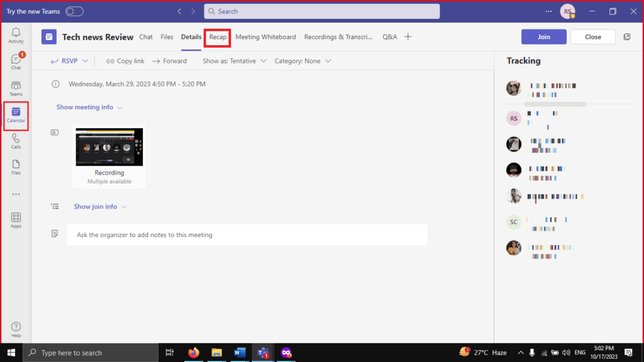Click the Tracking heading

pyautogui.click(x=523, y=61)
